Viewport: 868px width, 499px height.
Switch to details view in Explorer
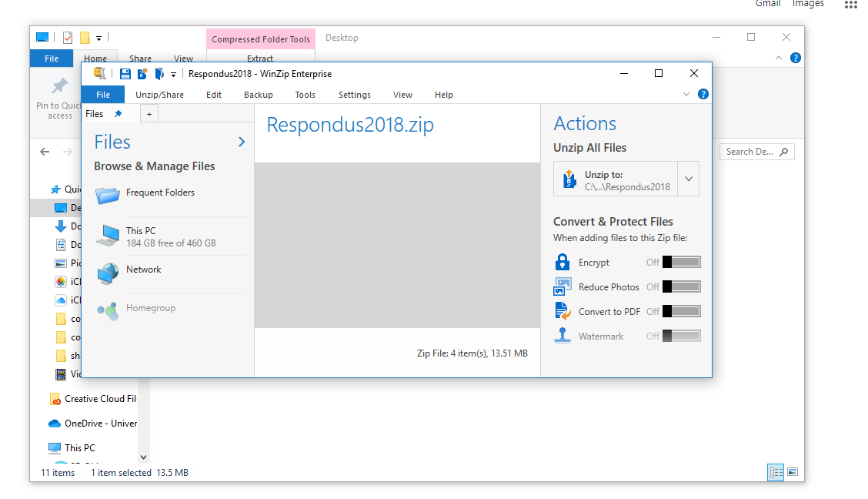point(776,472)
